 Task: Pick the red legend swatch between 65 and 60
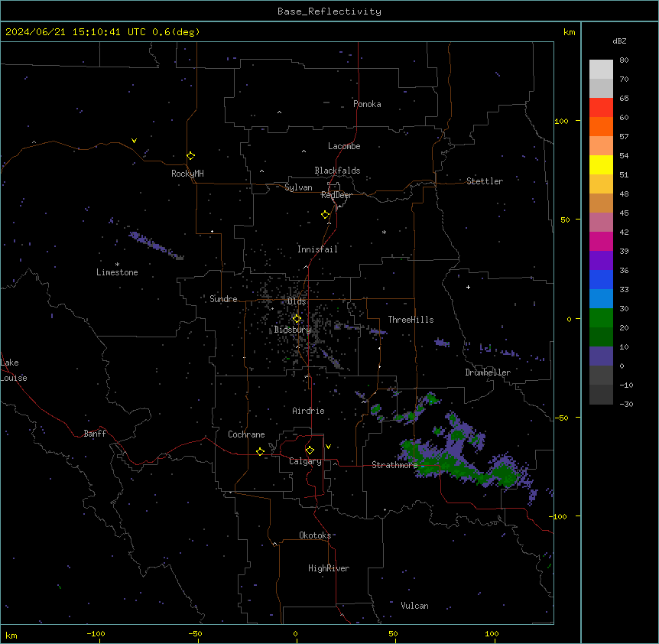[601, 108]
